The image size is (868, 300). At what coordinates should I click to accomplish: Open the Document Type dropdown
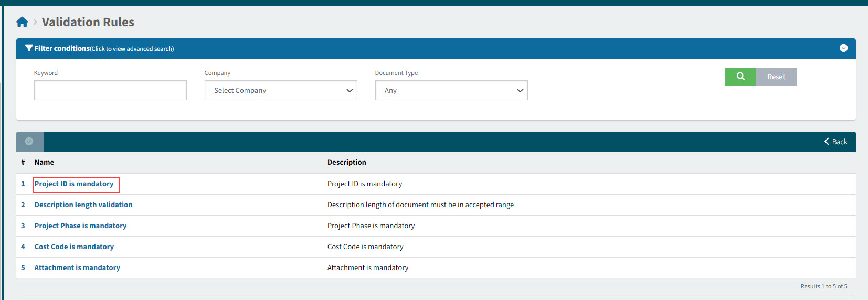click(451, 90)
